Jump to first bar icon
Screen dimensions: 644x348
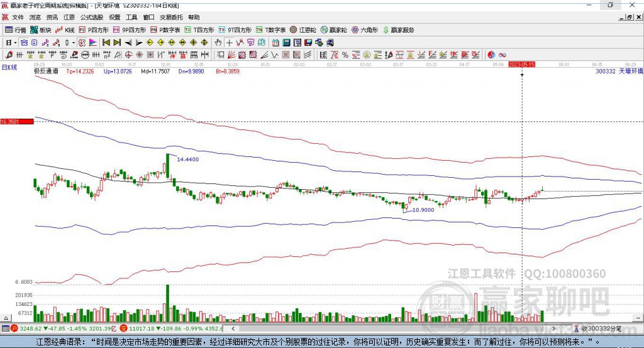[106, 43]
